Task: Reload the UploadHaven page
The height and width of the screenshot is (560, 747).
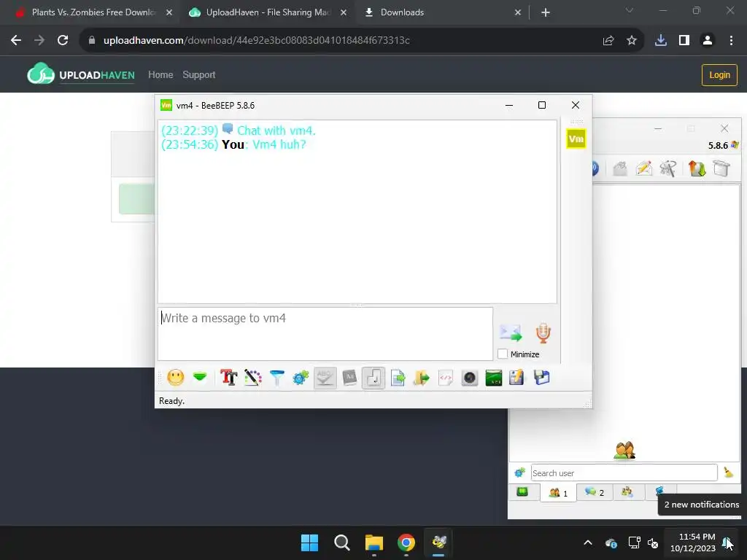Action: (63, 41)
